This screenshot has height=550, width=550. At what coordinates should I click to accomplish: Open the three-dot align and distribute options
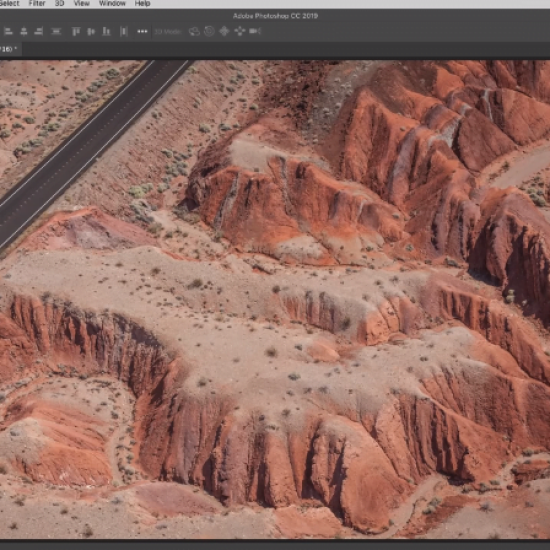coord(142,32)
